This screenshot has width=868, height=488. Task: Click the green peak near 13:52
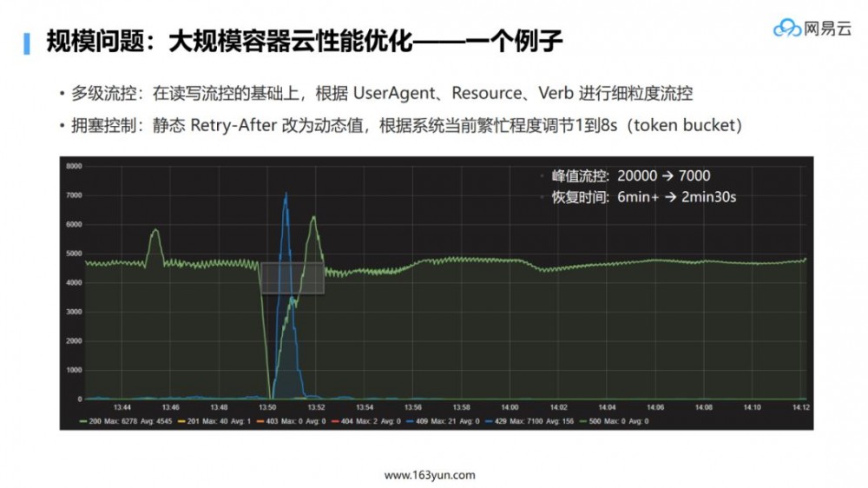[314, 217]
